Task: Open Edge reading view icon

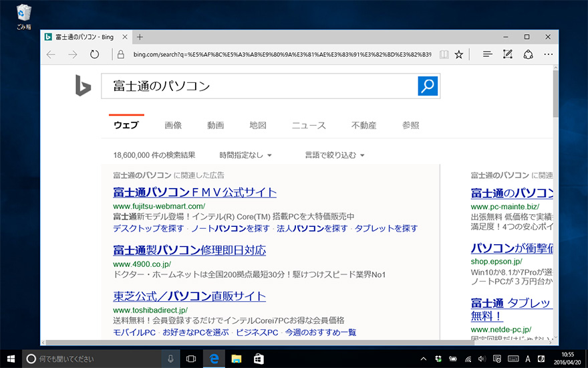Action: (444, 55)
